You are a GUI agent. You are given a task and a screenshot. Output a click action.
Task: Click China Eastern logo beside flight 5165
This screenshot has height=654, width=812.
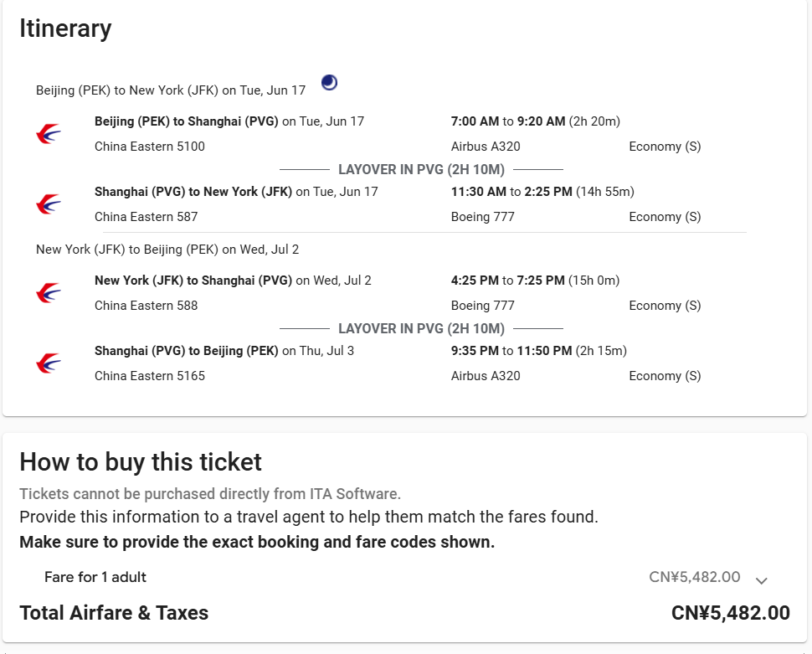click(49, 363)
